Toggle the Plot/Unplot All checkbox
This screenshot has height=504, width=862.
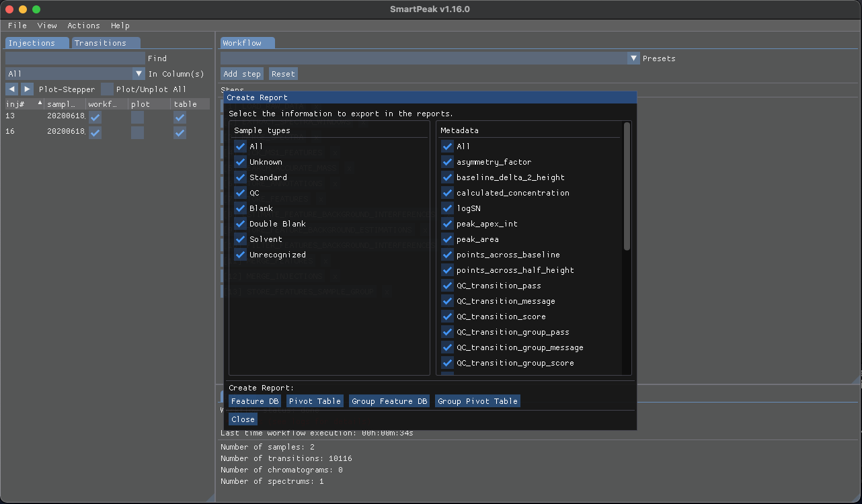coord(108,89)
